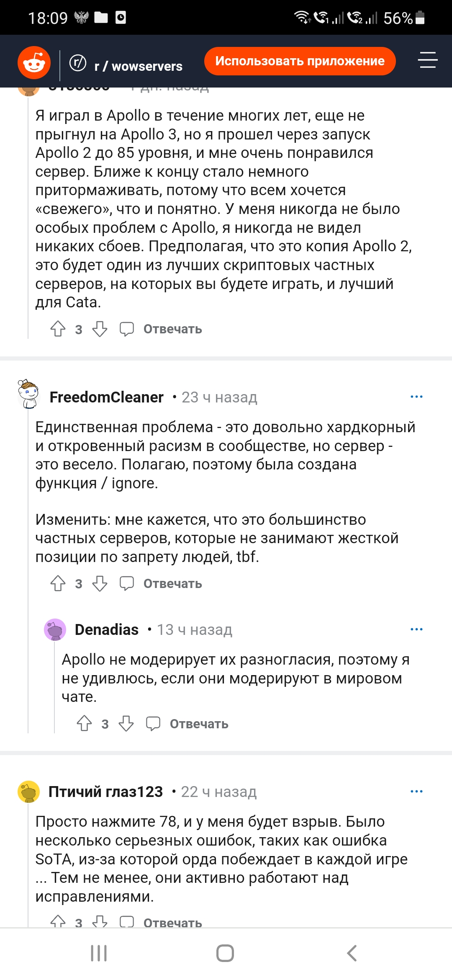This screenshot has height=980, width=452.
Task: Open the options menu for FreedomCleaner's comment
Action: click(x=416, y=397)
